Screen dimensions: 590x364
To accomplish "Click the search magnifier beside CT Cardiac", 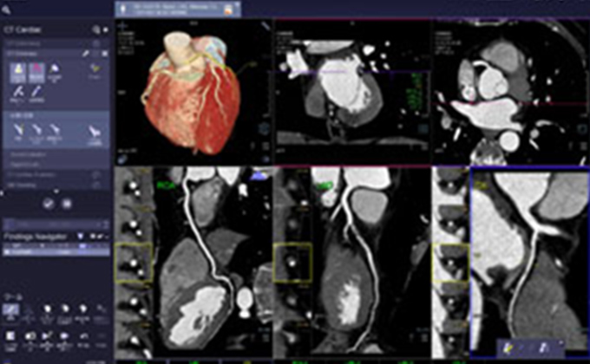I will click(x=95, y=29).
